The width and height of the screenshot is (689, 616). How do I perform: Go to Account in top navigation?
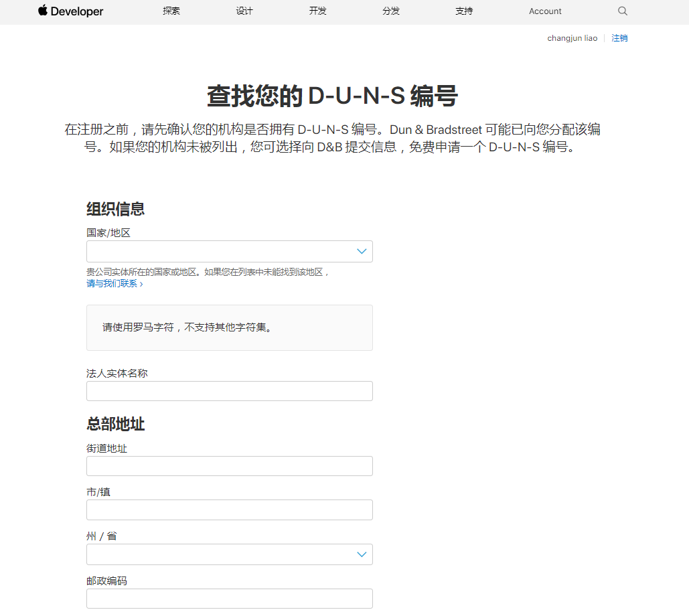pyautogui.click(x=545, y=11)
